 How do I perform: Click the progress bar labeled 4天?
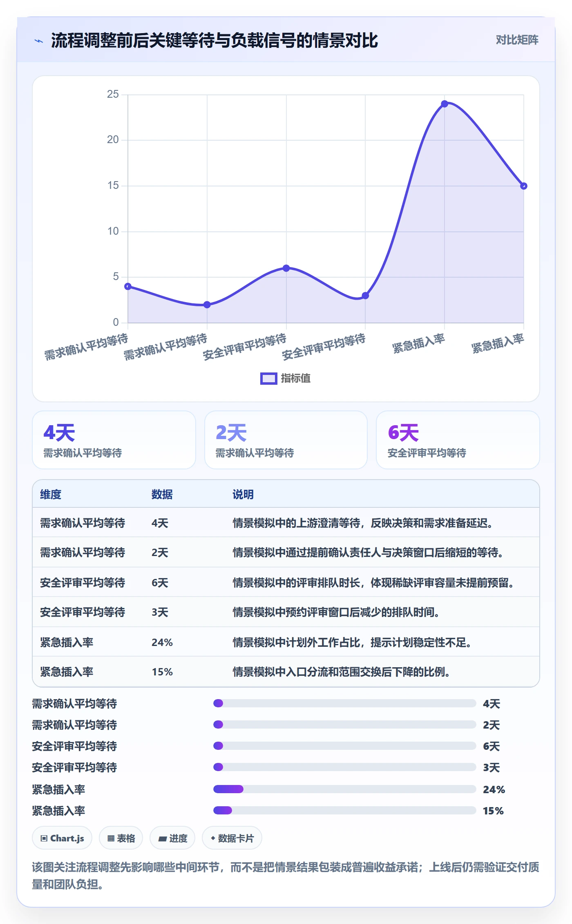[345, 703]
